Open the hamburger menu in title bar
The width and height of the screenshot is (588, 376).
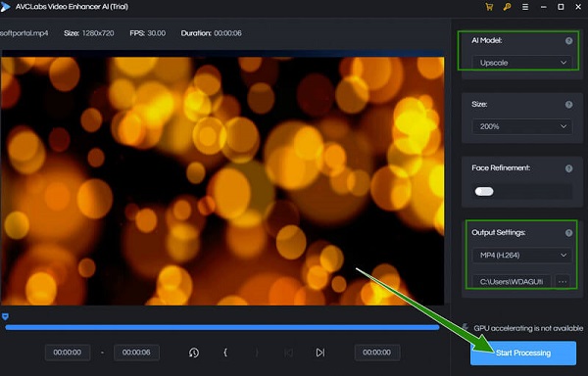525,7
